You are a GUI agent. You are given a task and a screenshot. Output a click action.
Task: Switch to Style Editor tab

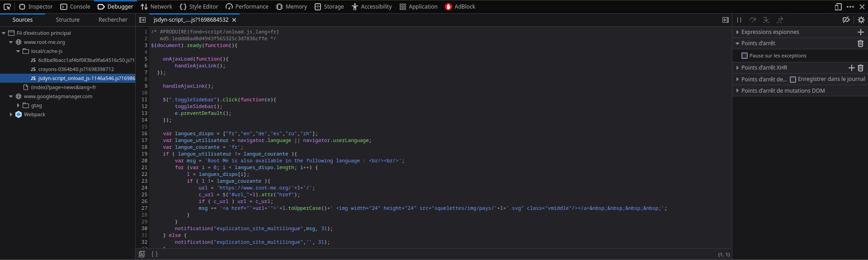click(x=199, y=7)
